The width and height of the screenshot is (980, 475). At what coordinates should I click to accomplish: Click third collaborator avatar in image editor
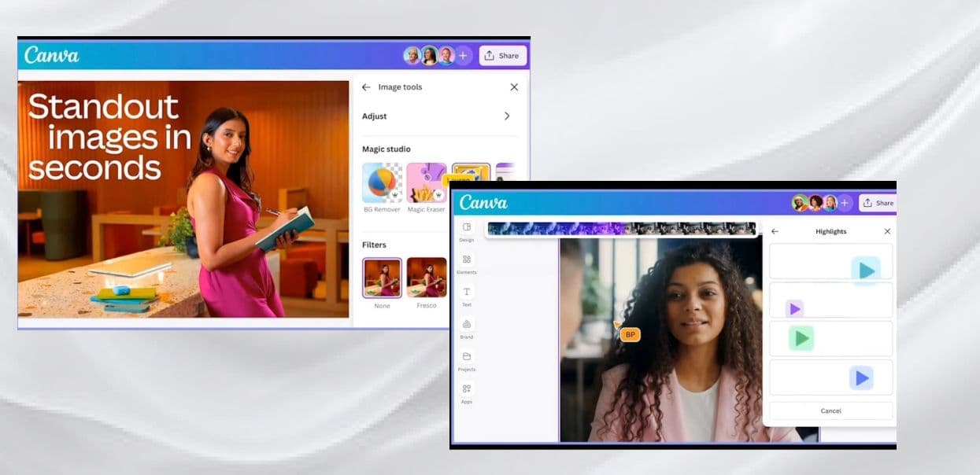click(x=446, y=56)
